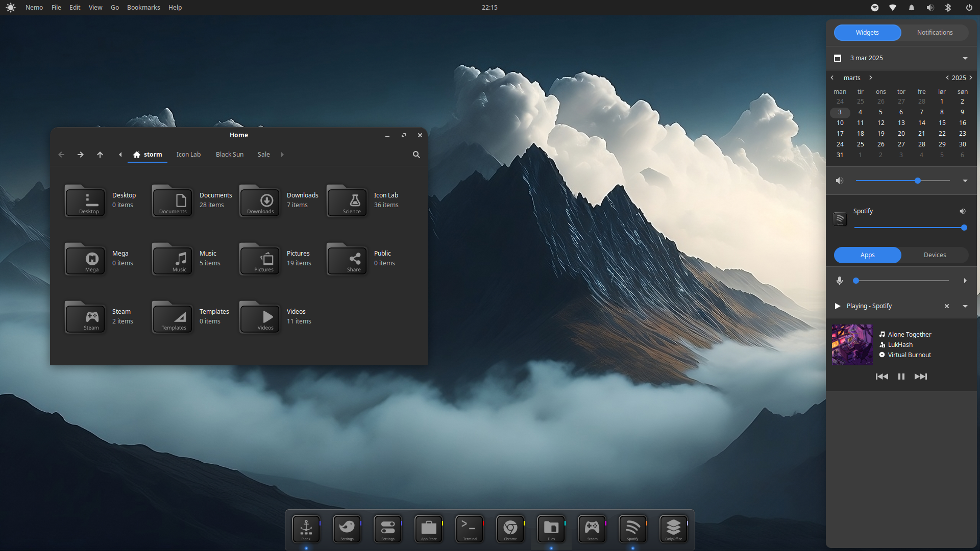
Task: Expand the Playing - Spotify dropdown arrow
Action: click(x=965, y=306)
